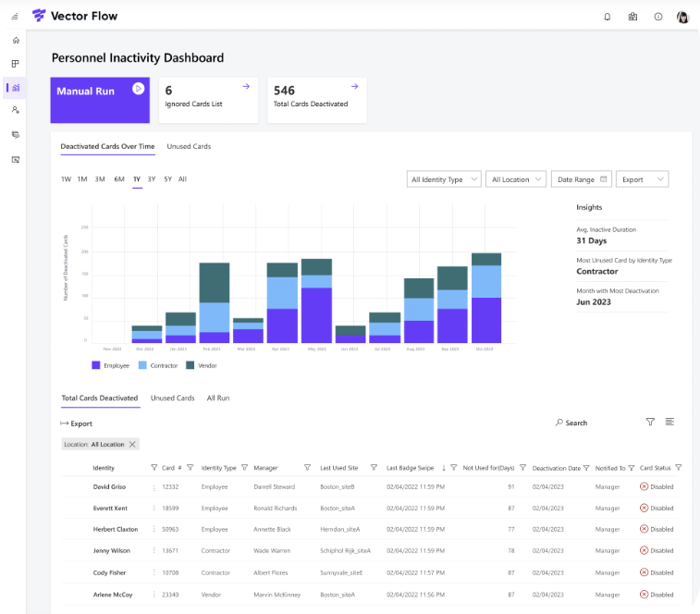Click the Total Cards Deactivated arrow

[x=354, y=87]
